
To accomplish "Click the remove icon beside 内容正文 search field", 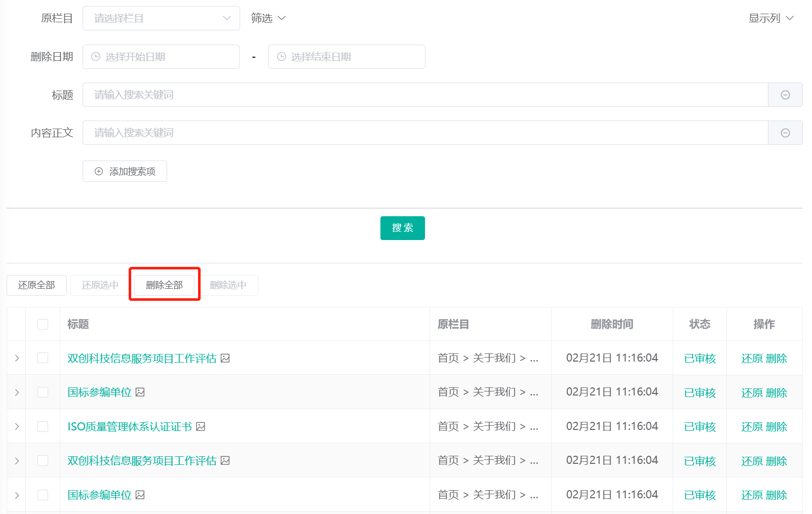I will 785,133.
